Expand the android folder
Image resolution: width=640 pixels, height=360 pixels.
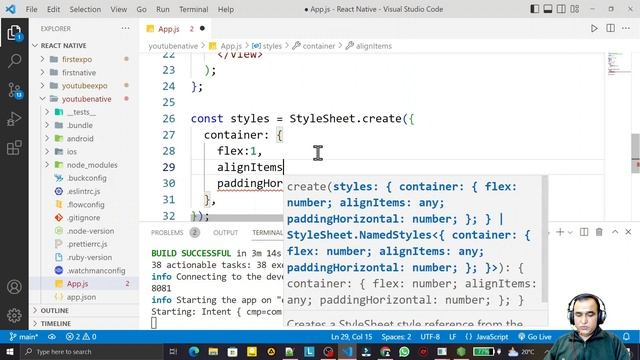80,139
